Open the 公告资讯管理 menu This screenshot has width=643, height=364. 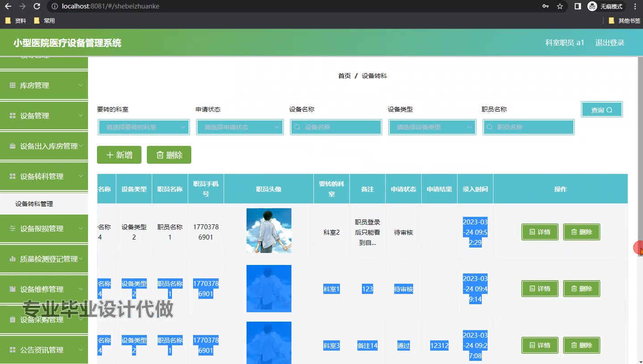point(44,350)
